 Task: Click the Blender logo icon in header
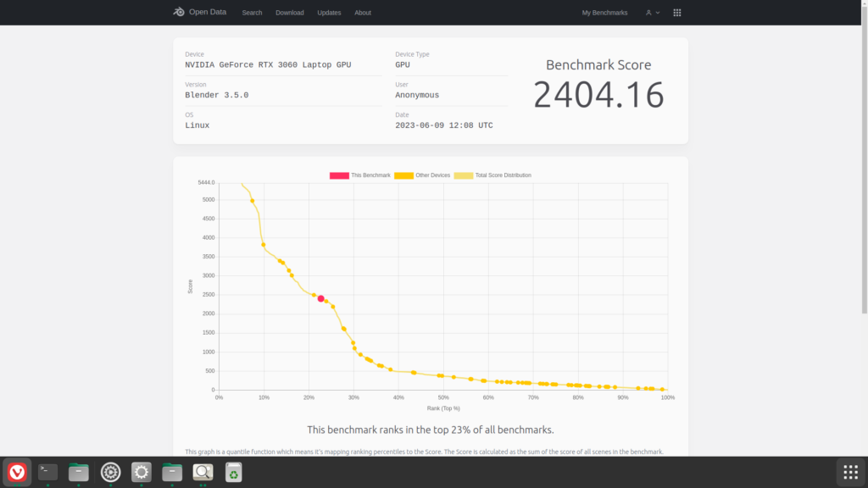click(179, 12)
